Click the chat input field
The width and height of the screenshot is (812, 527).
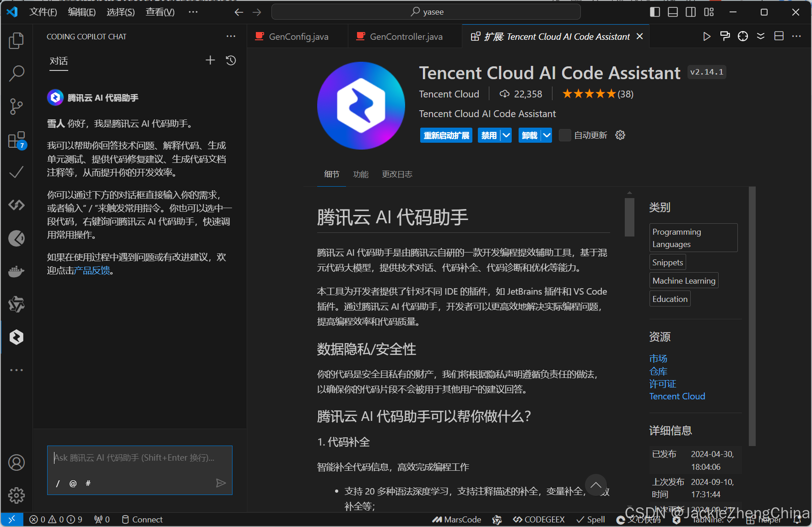[140, 458]
